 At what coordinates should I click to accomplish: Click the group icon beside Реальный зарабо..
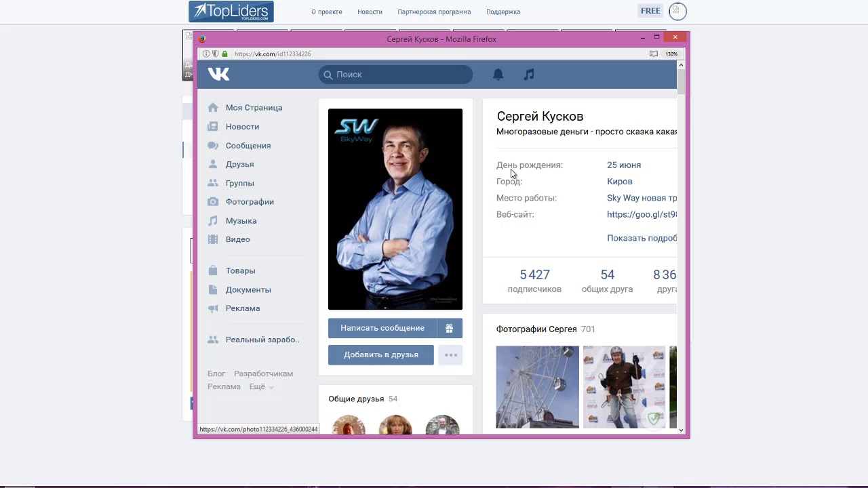pyautogui.click(x=213, y=340)
